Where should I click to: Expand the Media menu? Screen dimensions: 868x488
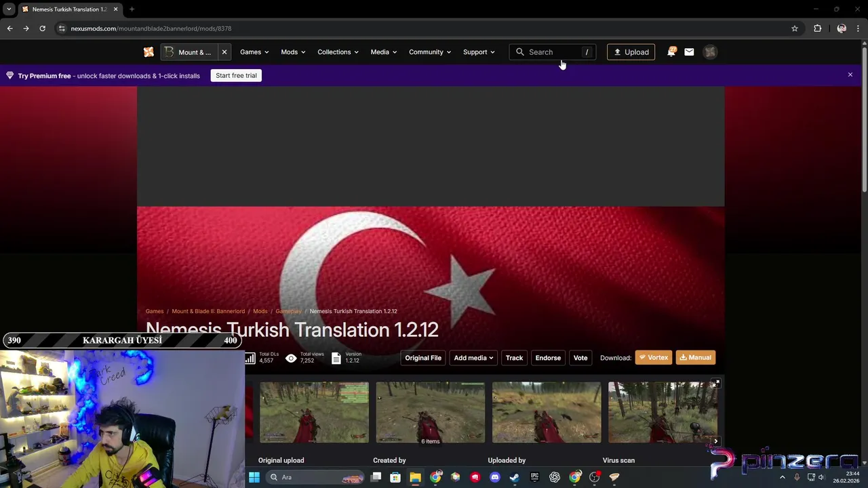383,52
